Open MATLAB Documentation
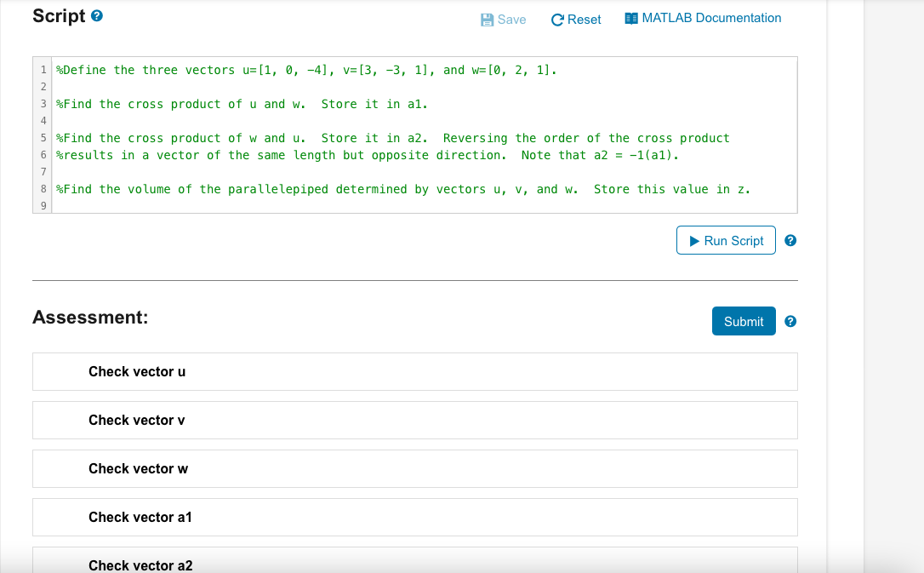 (x=703, y=18)
